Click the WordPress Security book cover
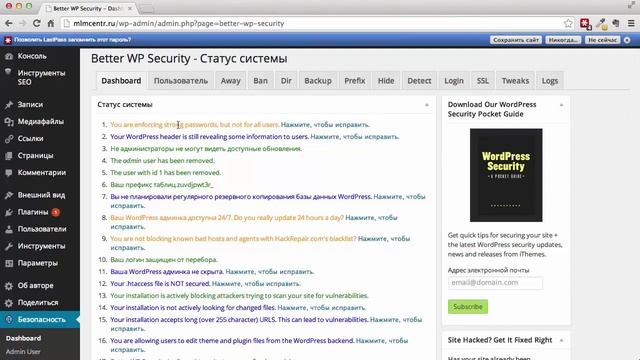This screenshot has width=640, height=360. click(x=506, y=175)
